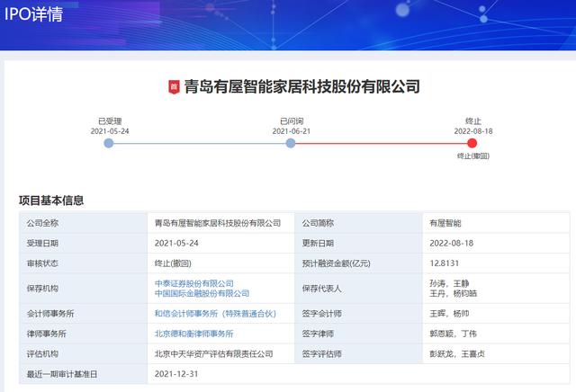Viewport: 576px width, 392px height.
Task: Click the 会计师事务所 label cell
Action: [84, 314]
